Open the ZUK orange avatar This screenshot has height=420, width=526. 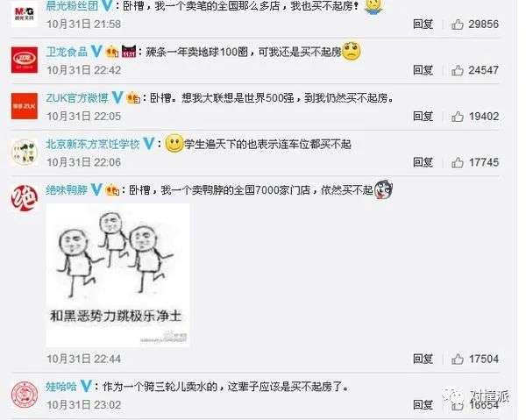tap(25, 106)
